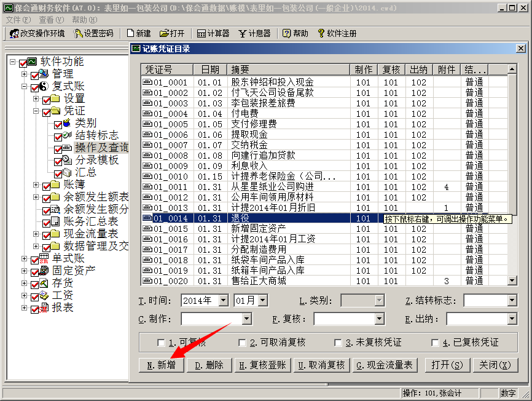
Task: Enable the 可复核 checkbox
Action: [162, 343]
